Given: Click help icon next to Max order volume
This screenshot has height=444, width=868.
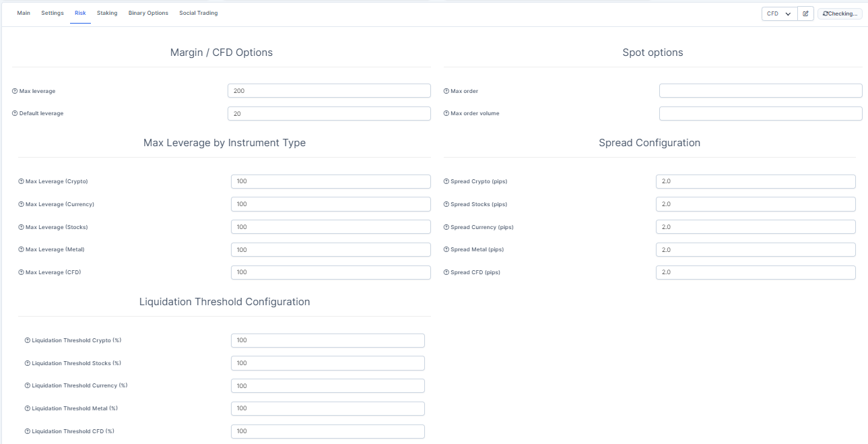Looking at the screenshot, I should (x=446, y=114).
